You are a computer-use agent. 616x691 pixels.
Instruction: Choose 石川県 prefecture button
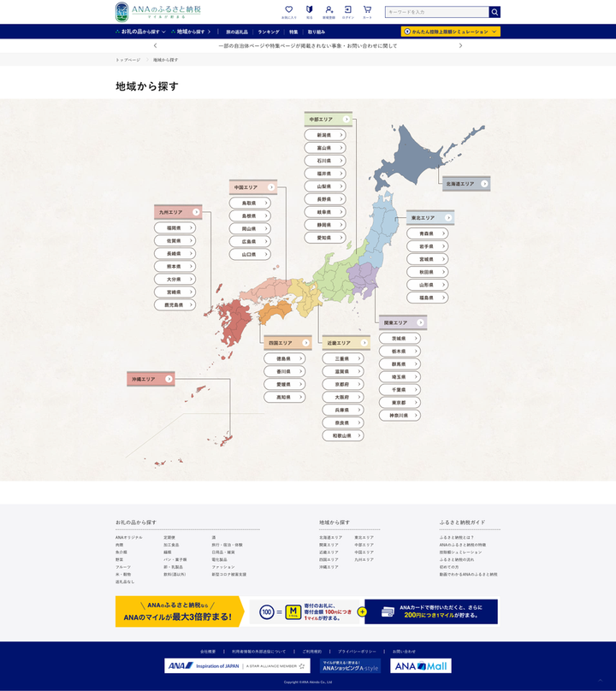coord(325,161)
